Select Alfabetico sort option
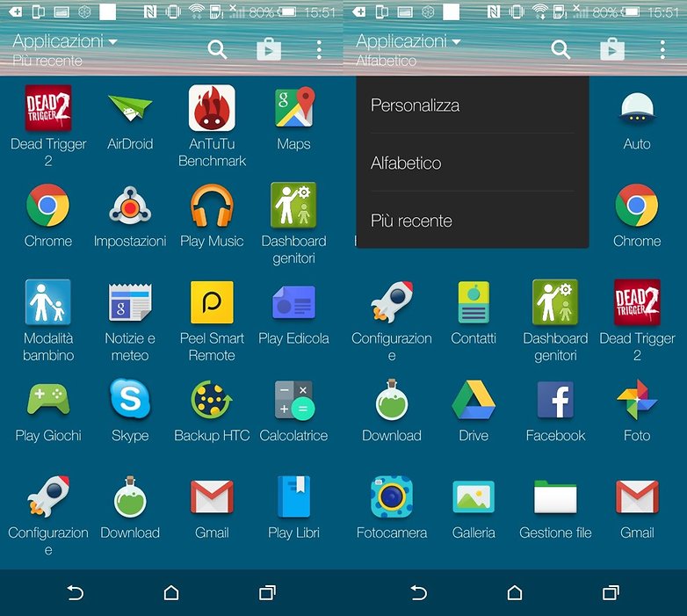This screenshot has width=687, height=616. (473, 163)
